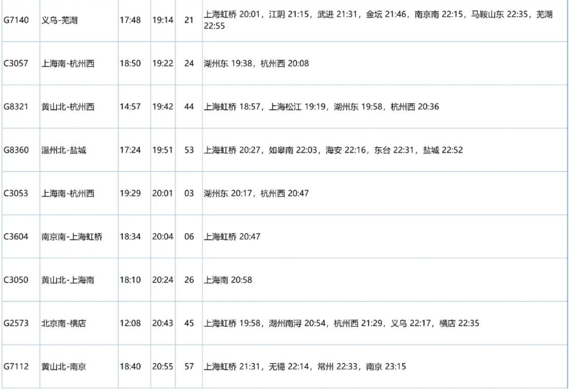Click departure time 17:24

[x=130, y=150]
